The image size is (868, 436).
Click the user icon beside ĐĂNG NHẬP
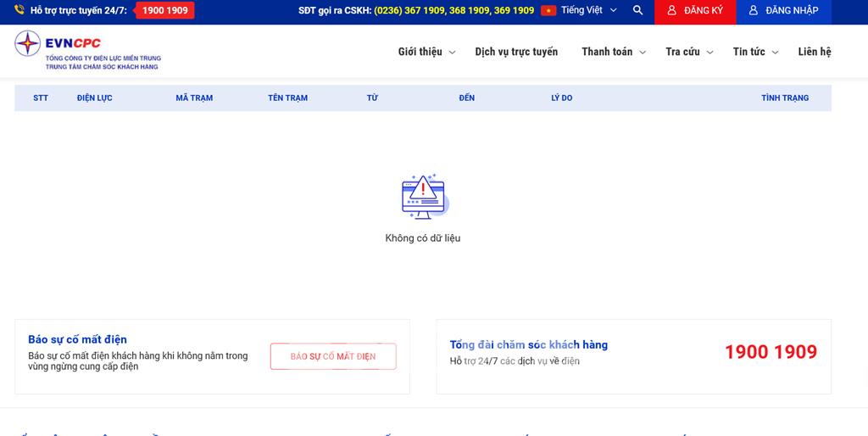point(754,10)
